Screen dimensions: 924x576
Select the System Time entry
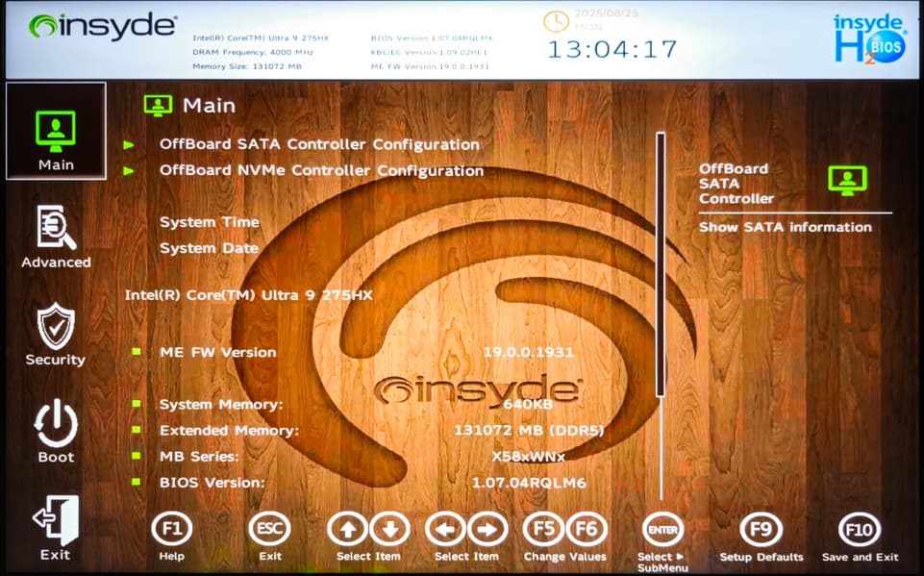coord(210,222)
